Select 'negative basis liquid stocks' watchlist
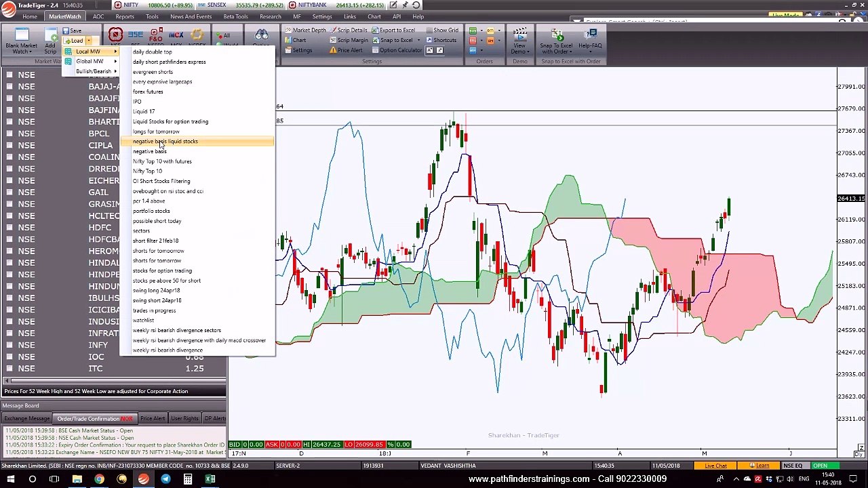 [x=197, y=141]
